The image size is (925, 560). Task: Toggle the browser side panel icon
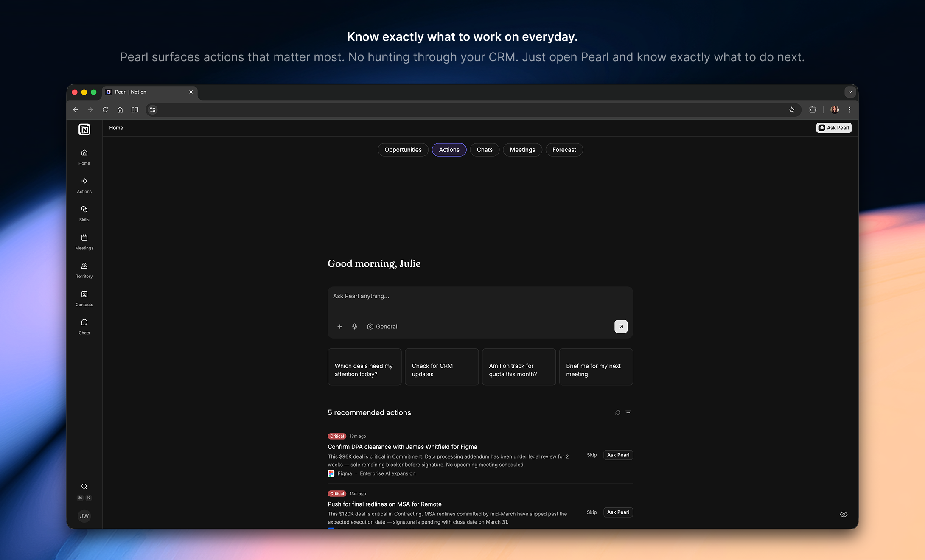(135, 110)
